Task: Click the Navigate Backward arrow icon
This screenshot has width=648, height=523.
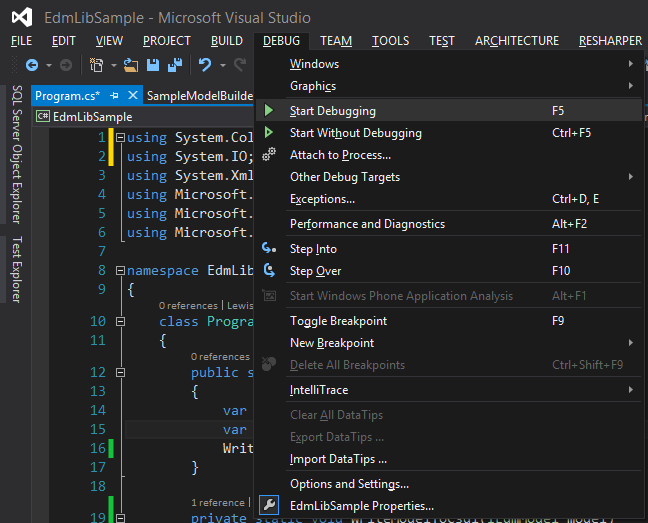Action: pos(32,65)
